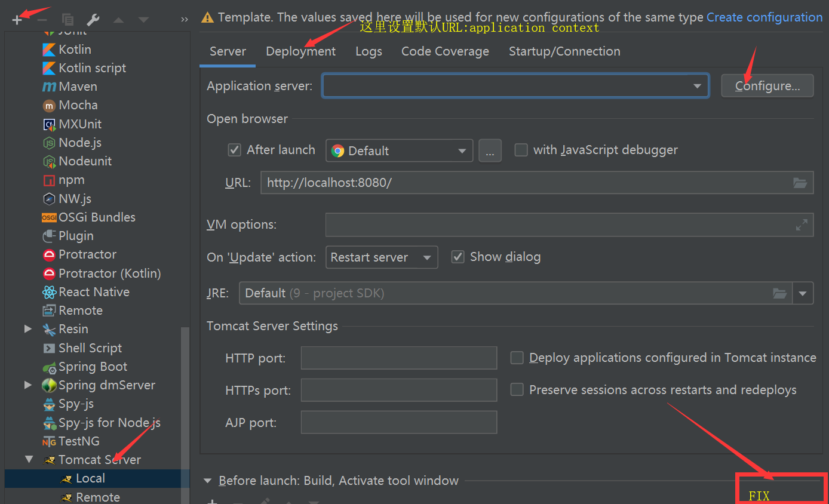Click the configuration list vertical scrollbar
The width and height of the screenshot is (829, 504).
(186, 415)
